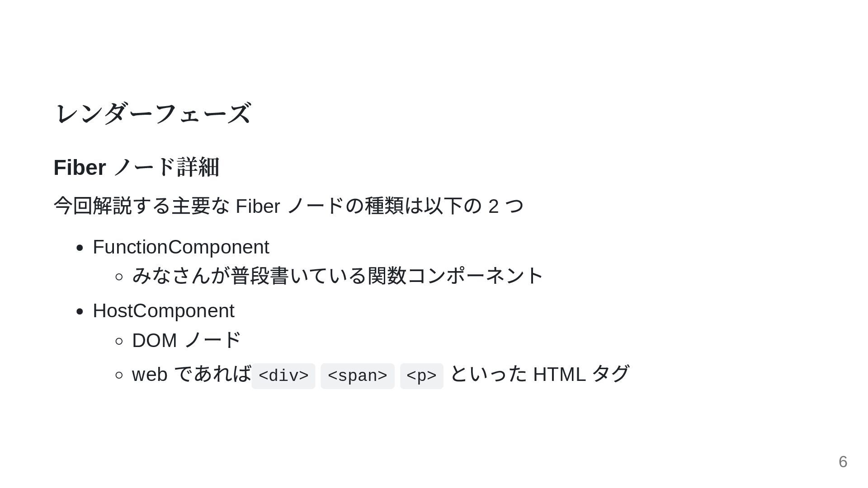
Task: Select the FunctionComponent bullet text
Action: (181, 247)
